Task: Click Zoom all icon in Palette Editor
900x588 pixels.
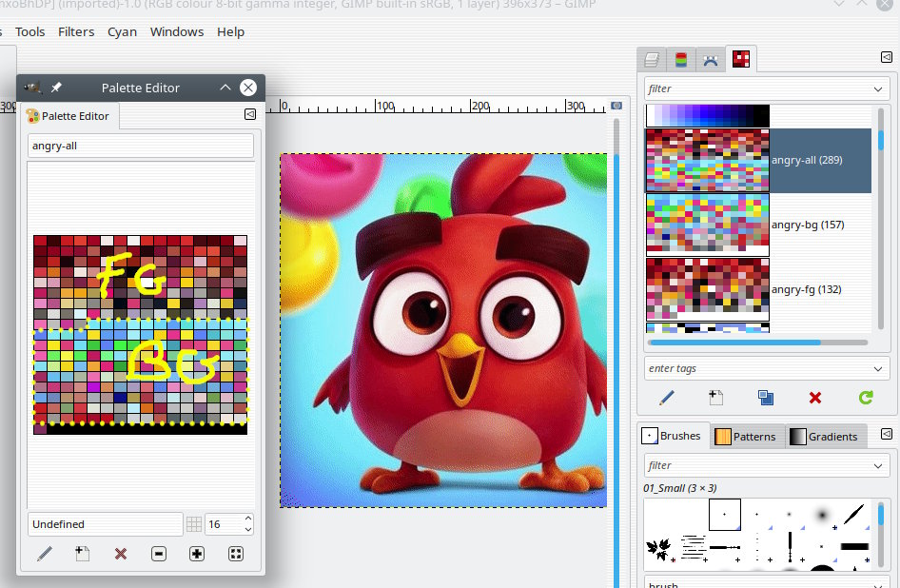Action: (x=236, y=554)
